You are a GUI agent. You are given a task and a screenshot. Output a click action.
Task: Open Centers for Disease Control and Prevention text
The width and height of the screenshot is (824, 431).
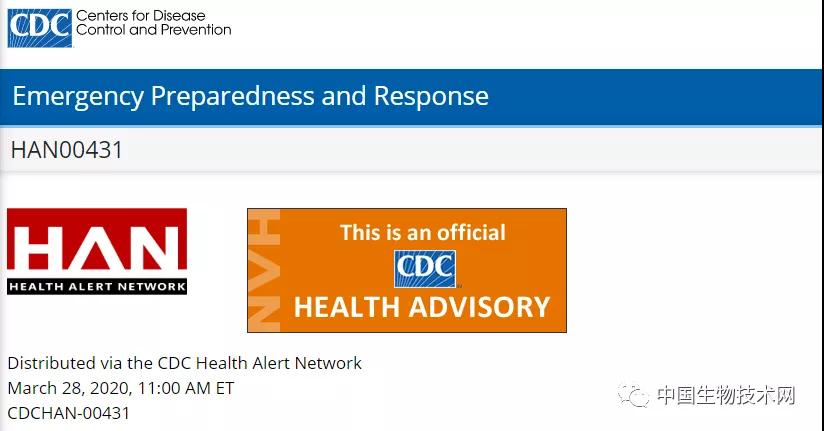tap(153, 23)
